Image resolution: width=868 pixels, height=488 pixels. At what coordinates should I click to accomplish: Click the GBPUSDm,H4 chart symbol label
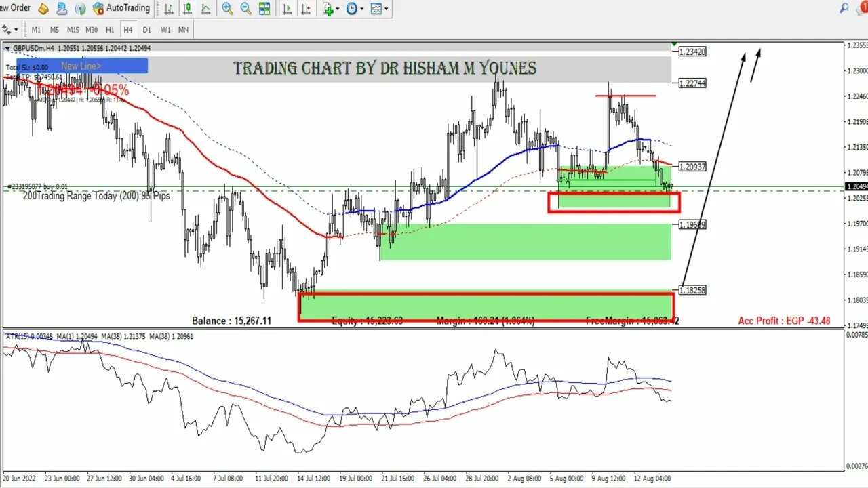pos(33,48)
